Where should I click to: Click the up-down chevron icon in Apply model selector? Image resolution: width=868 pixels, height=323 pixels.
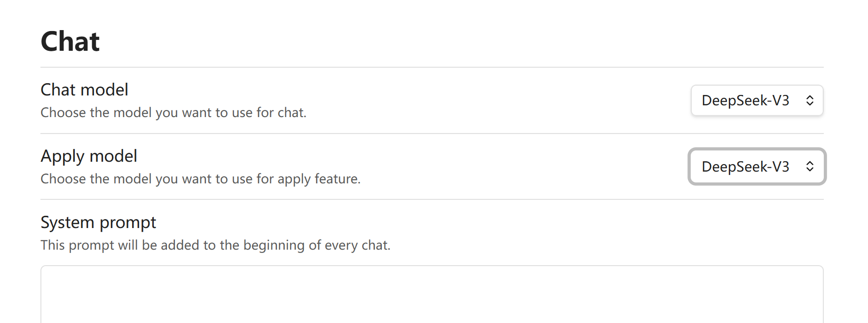(x=810, y=166)
